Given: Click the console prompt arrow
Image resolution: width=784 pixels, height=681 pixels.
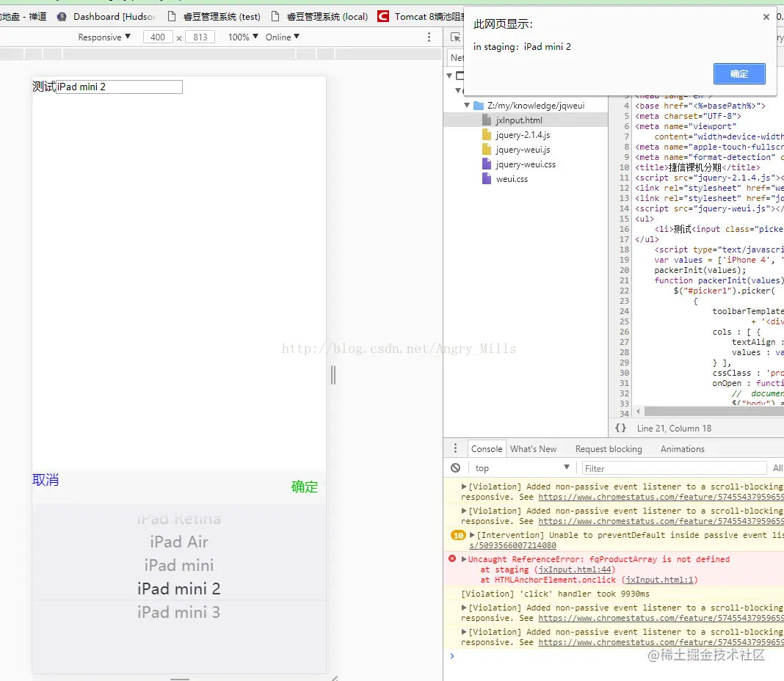Looking at the screenshot, I should pyautogui.click(x=452, y=656).
